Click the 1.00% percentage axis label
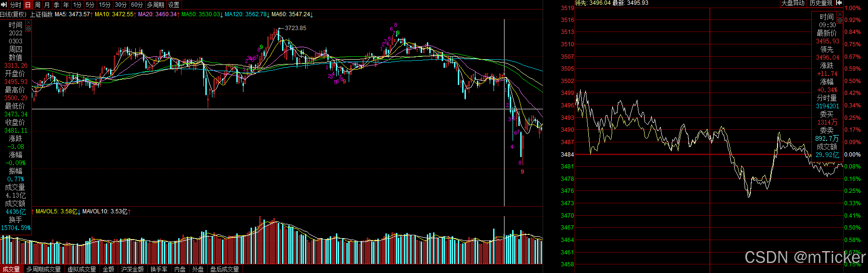 pyautogui.click(x=853, y=8)
